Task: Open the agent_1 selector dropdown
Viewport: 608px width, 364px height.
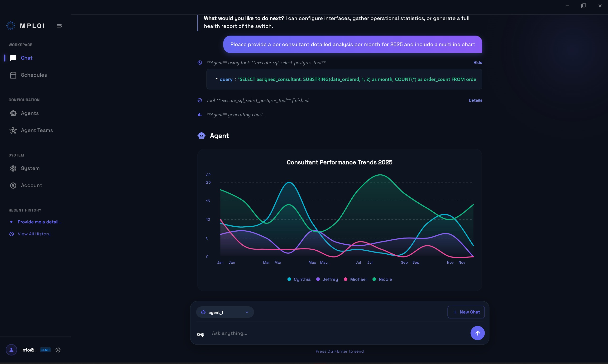Action: [225, 312]
